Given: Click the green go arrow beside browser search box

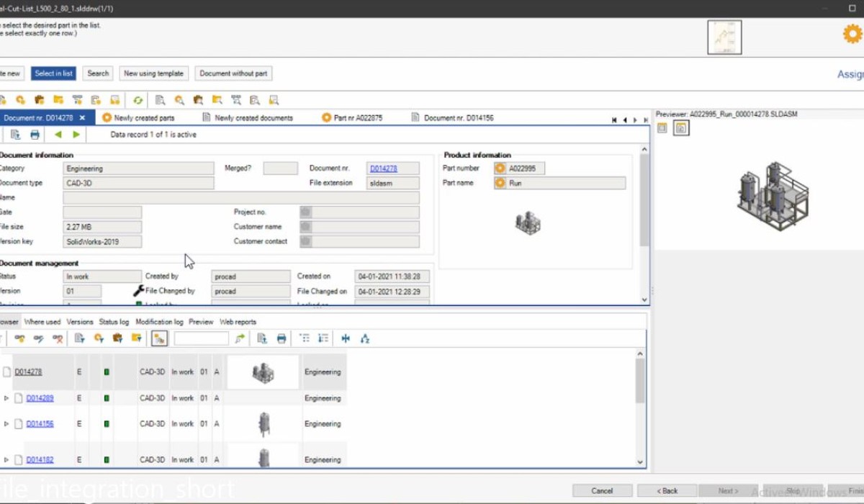Looking at the screenshot, I should coord(240,338).
